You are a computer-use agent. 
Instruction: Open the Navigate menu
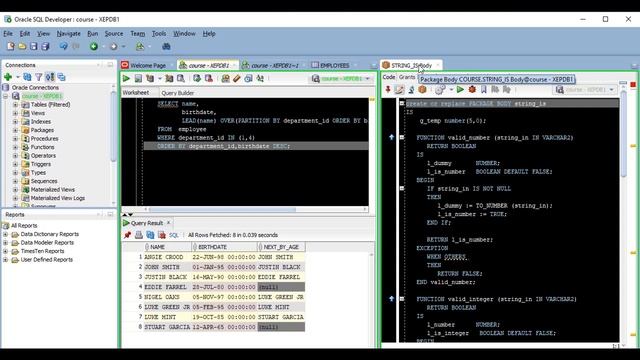(x=69, y=33)
